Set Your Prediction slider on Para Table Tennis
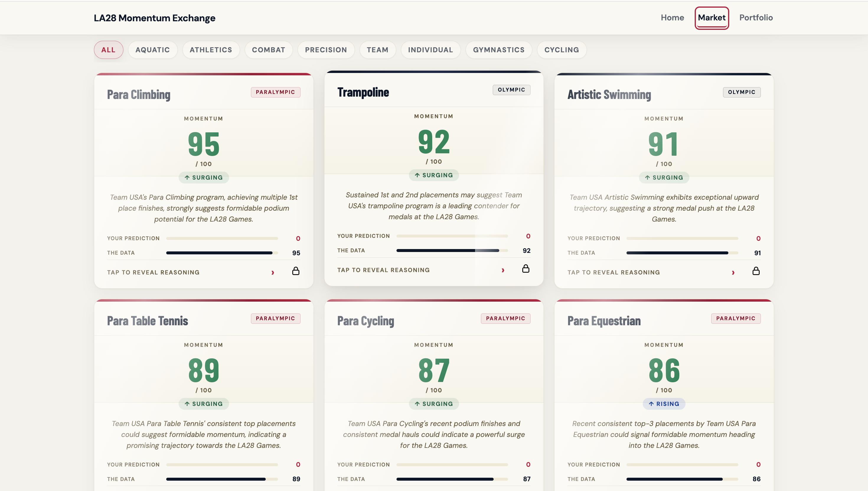This screenshot has height=491, width=868. 222,465
